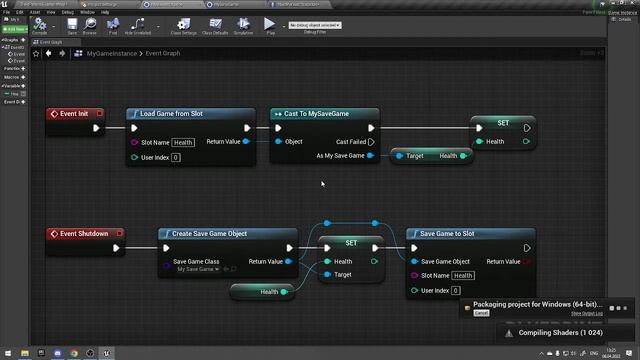
Task: Open the Help menu
Action: coord(105,12)
